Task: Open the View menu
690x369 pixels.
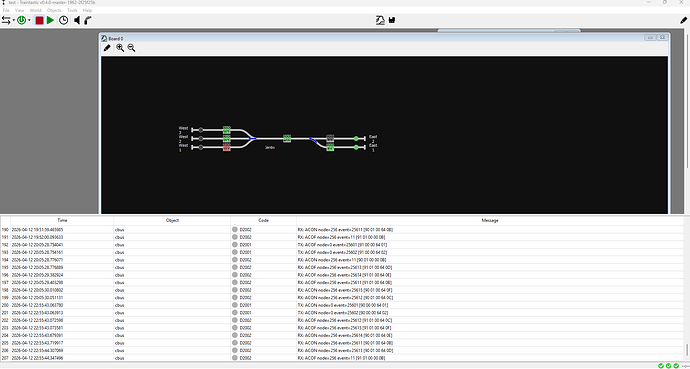Action: point(19,10)
